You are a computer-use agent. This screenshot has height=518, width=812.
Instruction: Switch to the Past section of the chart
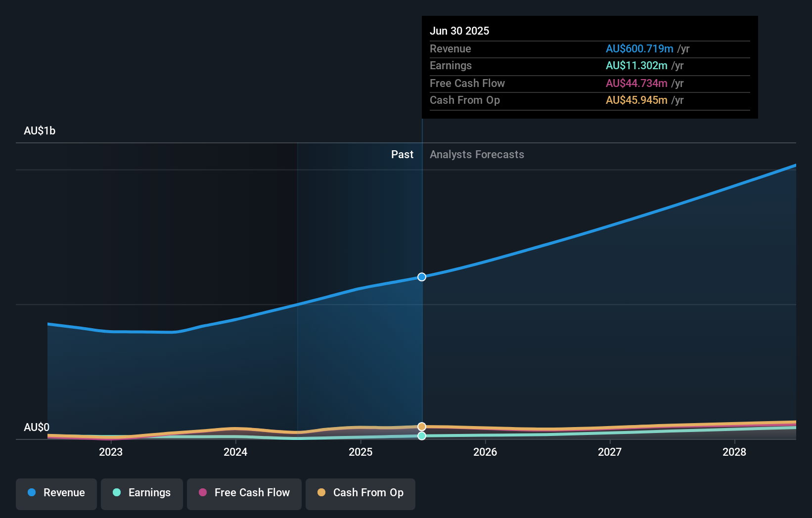click(402, 154)
